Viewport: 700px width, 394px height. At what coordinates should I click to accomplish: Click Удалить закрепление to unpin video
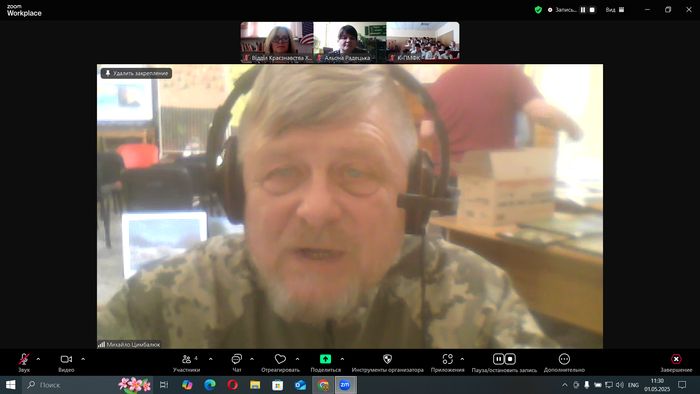[137, 73]
